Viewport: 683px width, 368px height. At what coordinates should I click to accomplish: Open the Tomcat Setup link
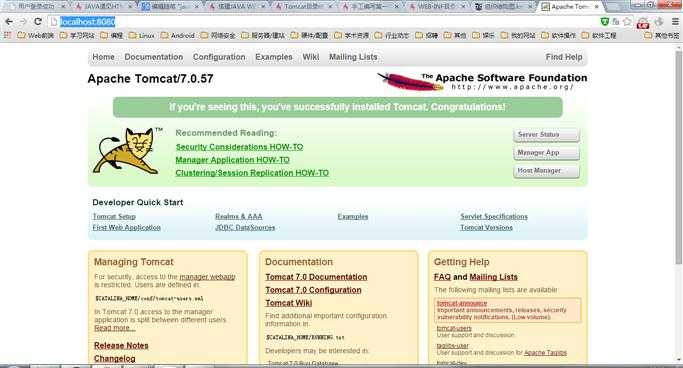point(114,216)
